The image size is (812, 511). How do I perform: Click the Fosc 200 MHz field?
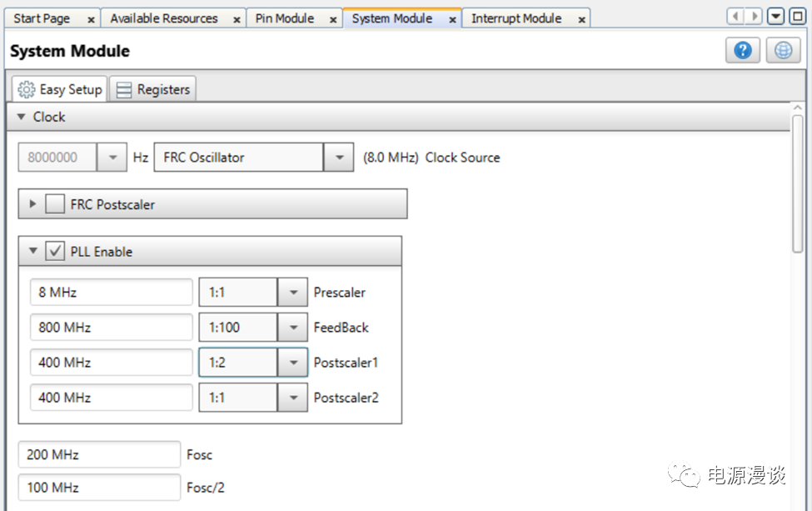tap(99, 455)
